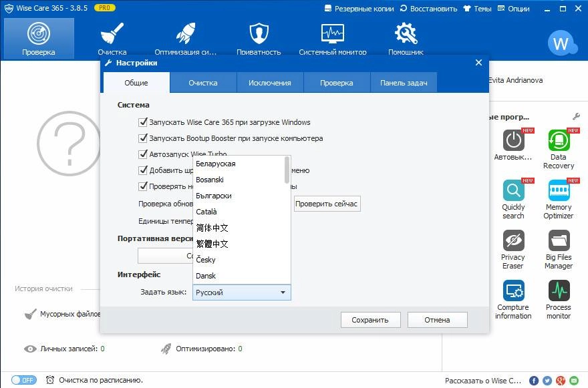Open the Темы menu
The height and width of the screenshot is (388, 588).
pyautogui.click(x=477, y=9)
